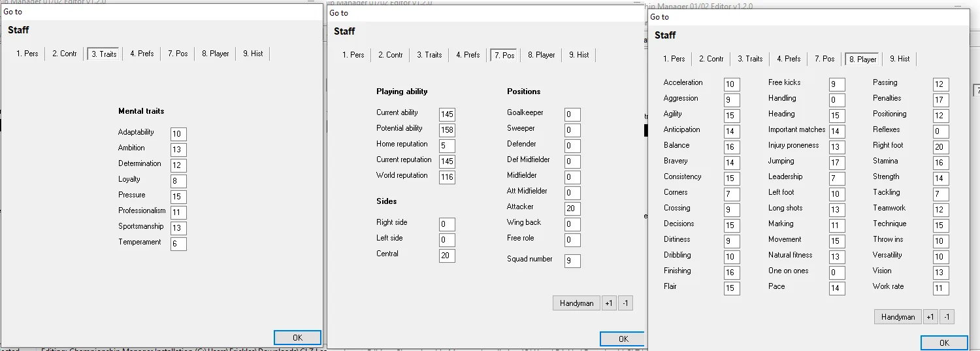This screenshot has height=351, width=980.
Task: Click the Penalties attribute field
Action: point(941,100)
